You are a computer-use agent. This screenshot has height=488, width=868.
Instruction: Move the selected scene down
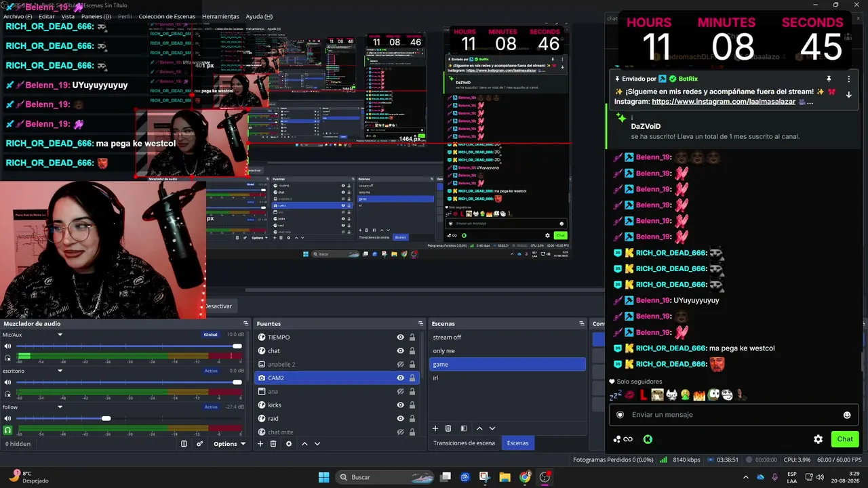click(x=492, y=428)
